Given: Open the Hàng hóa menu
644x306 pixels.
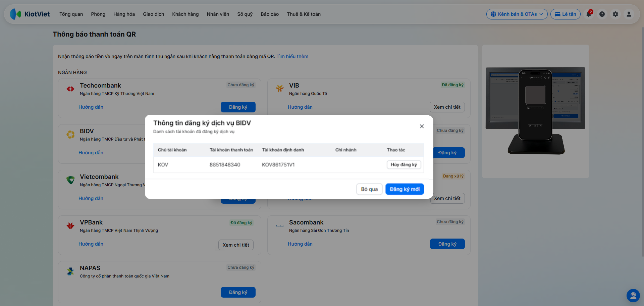Looking at the screenshot, I should click(124, 14).
